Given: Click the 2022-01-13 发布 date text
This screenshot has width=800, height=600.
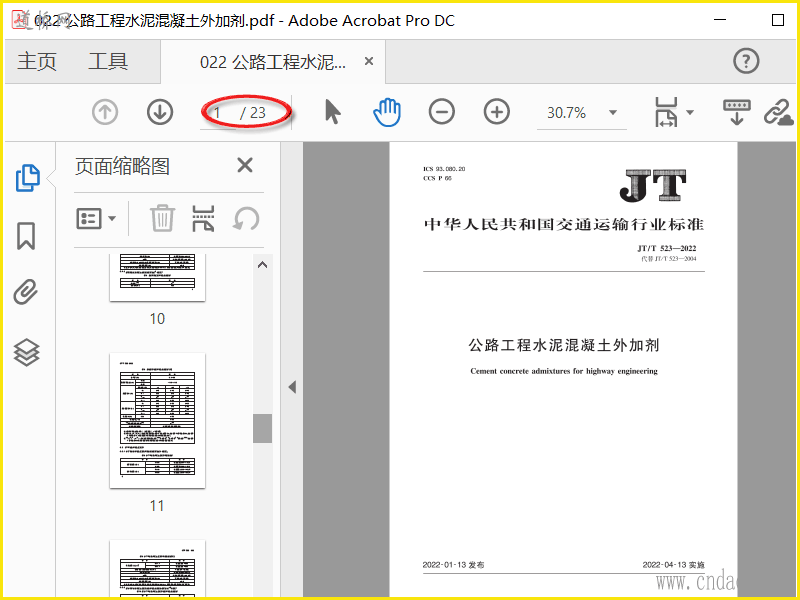Looking at the screenshot, I should 453,565.
